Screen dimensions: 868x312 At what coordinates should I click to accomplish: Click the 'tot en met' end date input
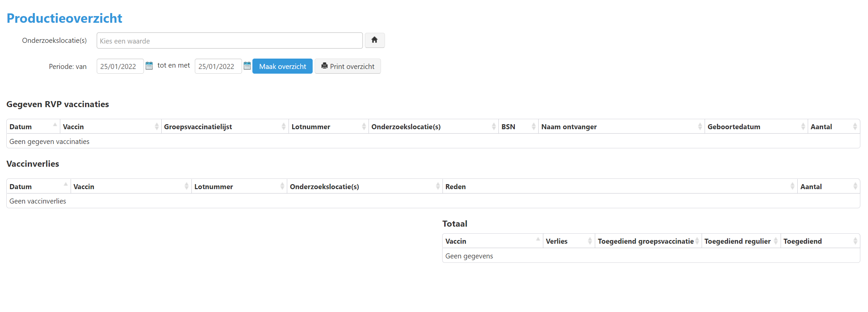pos(218,66)
